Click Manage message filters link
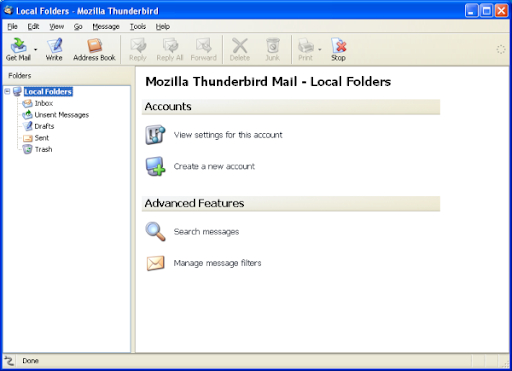The image size is (512, 371). [217, 263]
